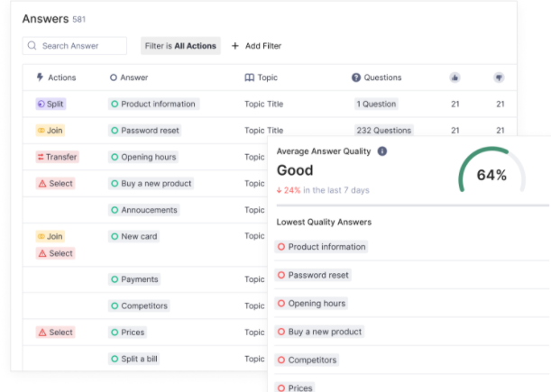Open the 232 Questions link
Image resolution: width=551 pixels, height=392 pixels.
pyautogui.click(x=383, y=131)
